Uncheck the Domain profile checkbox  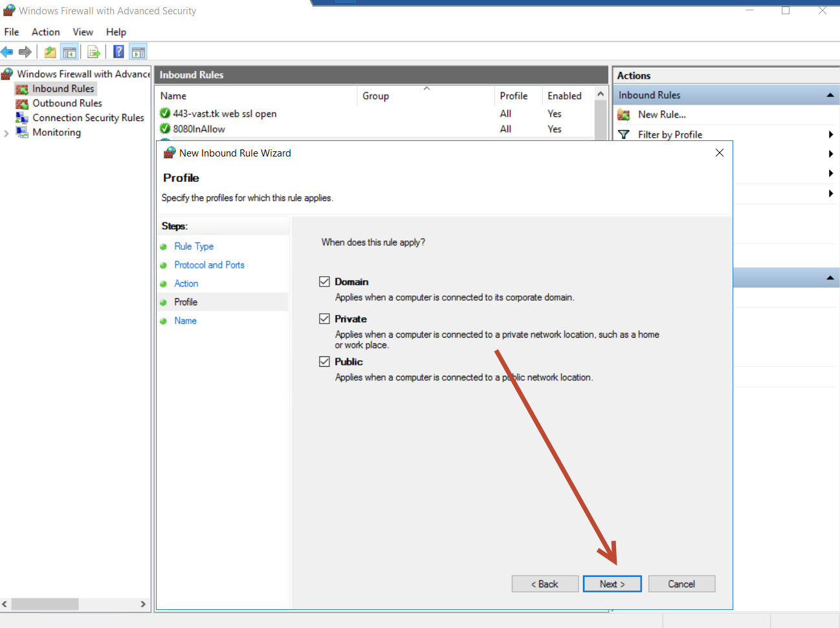pyautogui.click(x=324, y=281)
